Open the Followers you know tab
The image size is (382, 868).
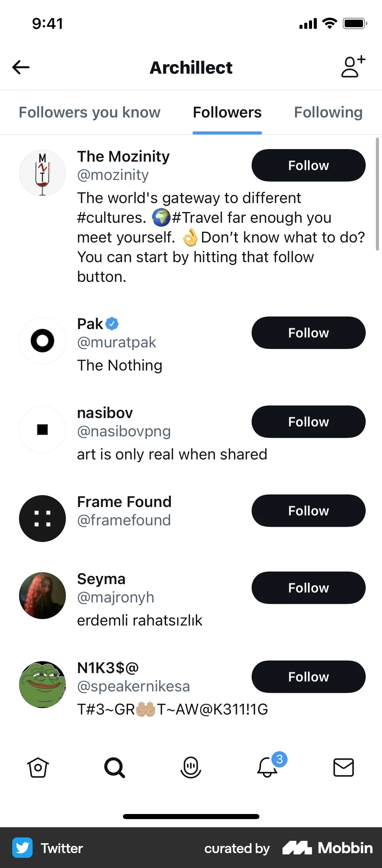[90, 112]
